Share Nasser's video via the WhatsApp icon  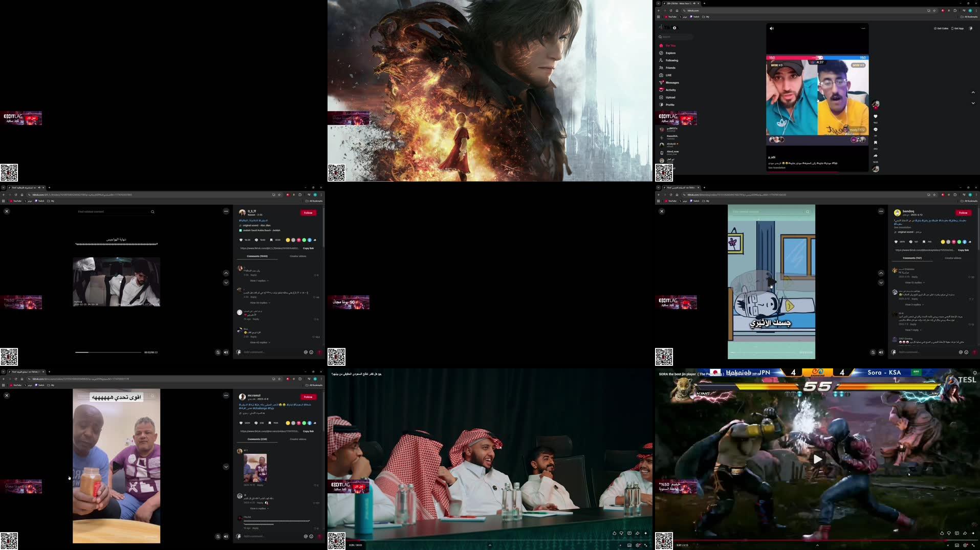tap(304, 240)
